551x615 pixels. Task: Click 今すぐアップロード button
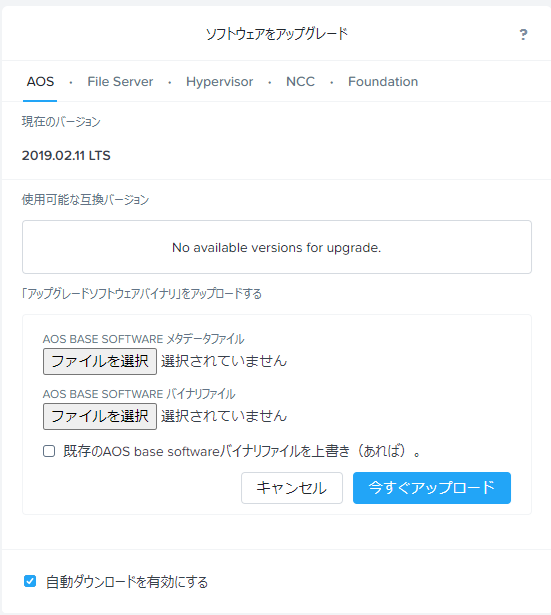(432, 488)
